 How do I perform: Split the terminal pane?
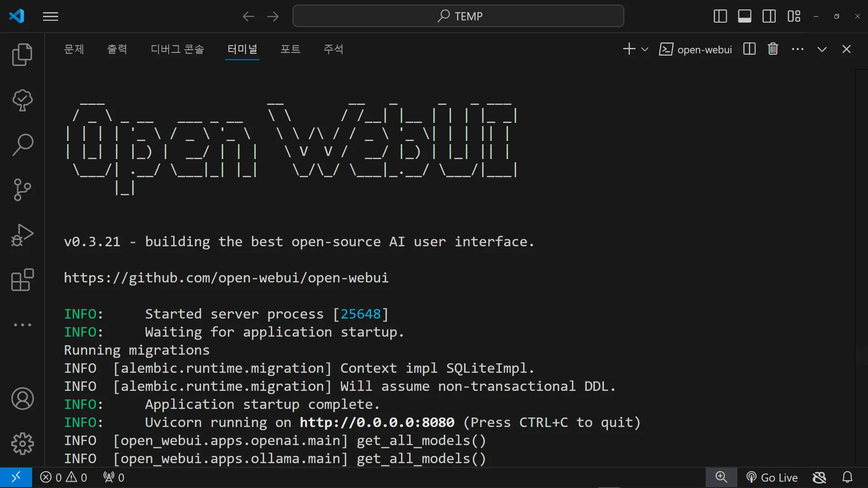click(x=749, y=49)
